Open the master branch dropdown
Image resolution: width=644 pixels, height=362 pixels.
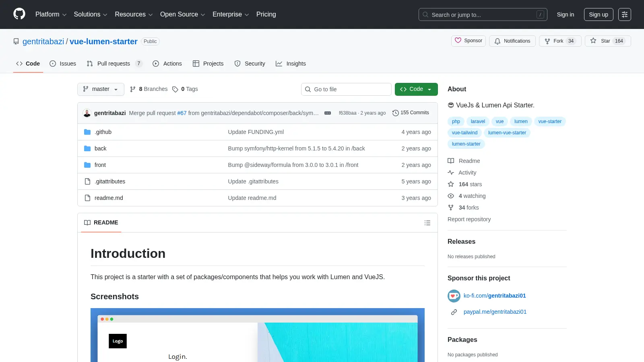pyautogui.click(x=101, y=89)
